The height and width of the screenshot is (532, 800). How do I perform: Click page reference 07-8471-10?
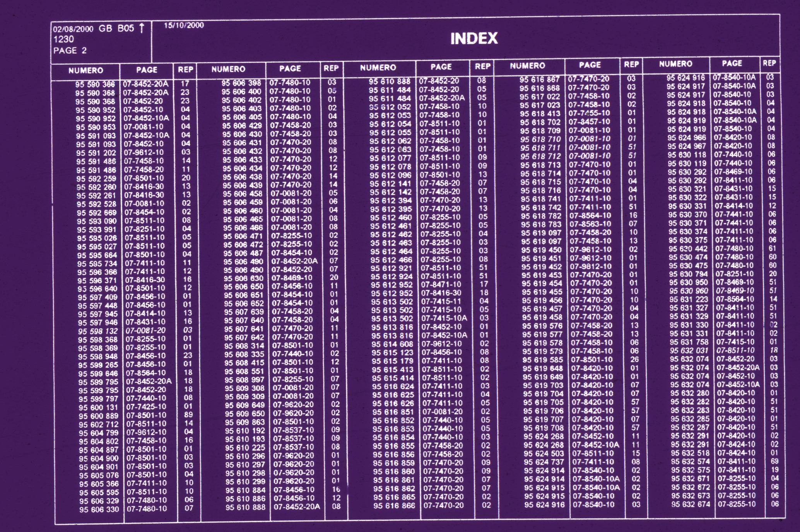[441, 285]
